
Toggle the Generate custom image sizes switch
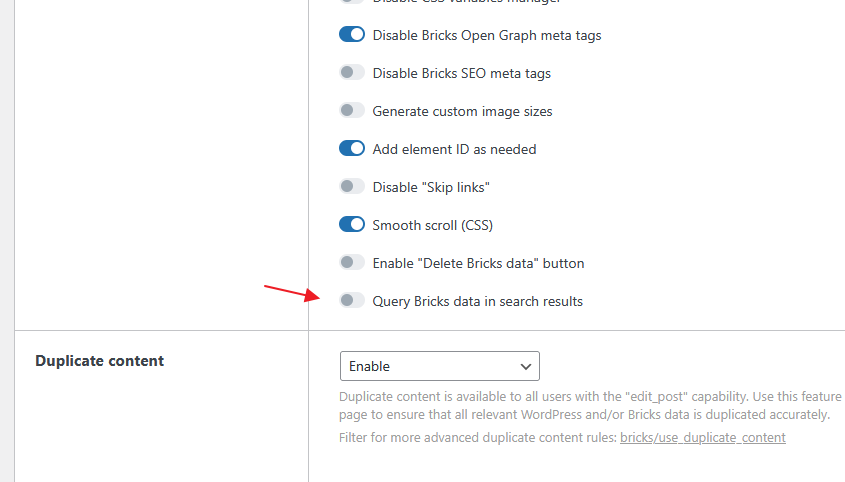(x=352, y=111)
